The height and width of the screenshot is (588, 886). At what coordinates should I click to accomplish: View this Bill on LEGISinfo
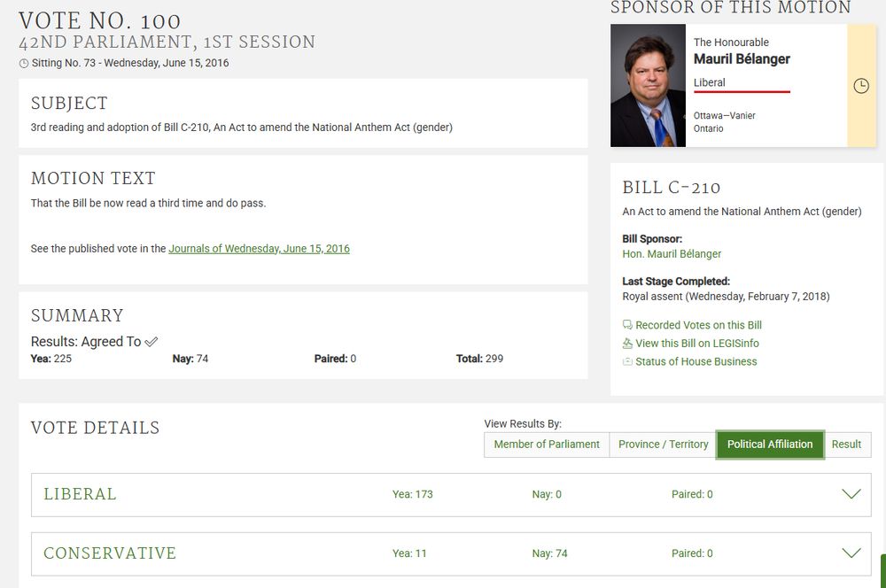click(696, 343)
